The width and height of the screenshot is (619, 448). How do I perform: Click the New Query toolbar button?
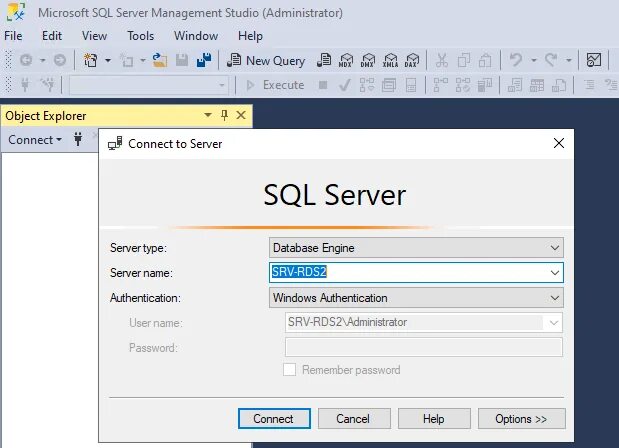266,60
